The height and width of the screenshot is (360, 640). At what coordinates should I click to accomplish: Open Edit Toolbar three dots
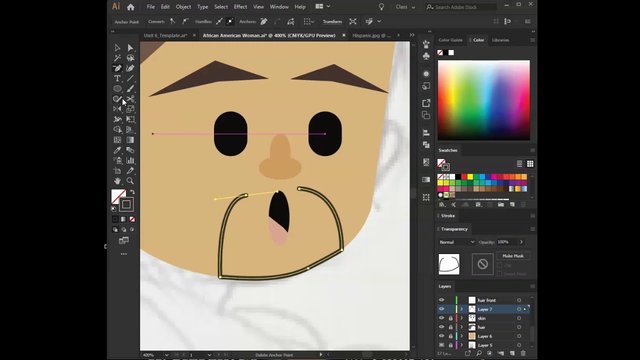pyautogui.click(x=124, y=254)
